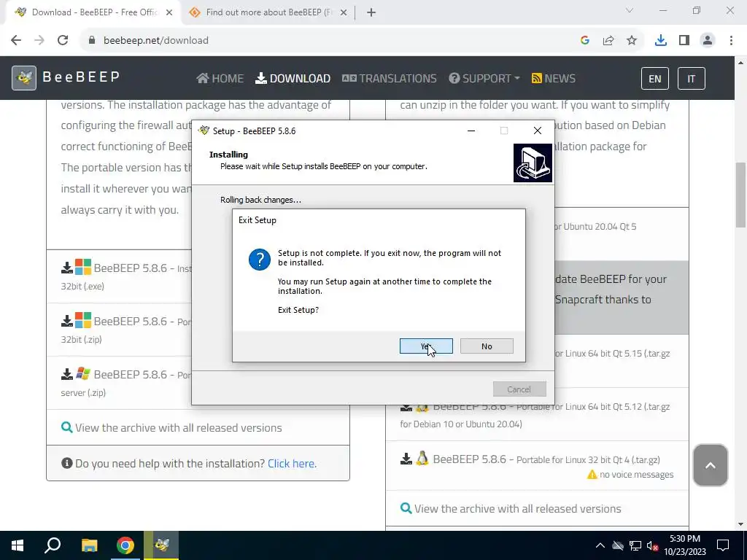Click the address bar URL
Viewport: 747px width, 560px height.
pyautogui.click(x=156, y=41)
